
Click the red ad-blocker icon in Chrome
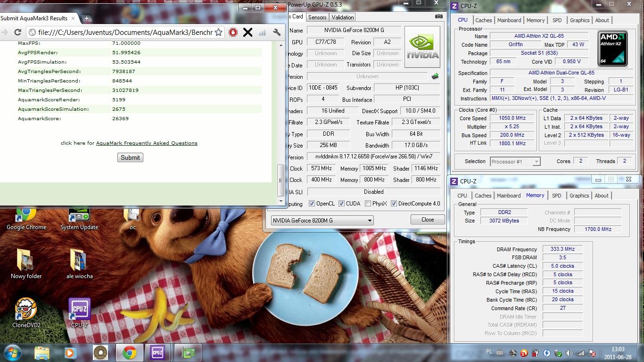point(233,32)
